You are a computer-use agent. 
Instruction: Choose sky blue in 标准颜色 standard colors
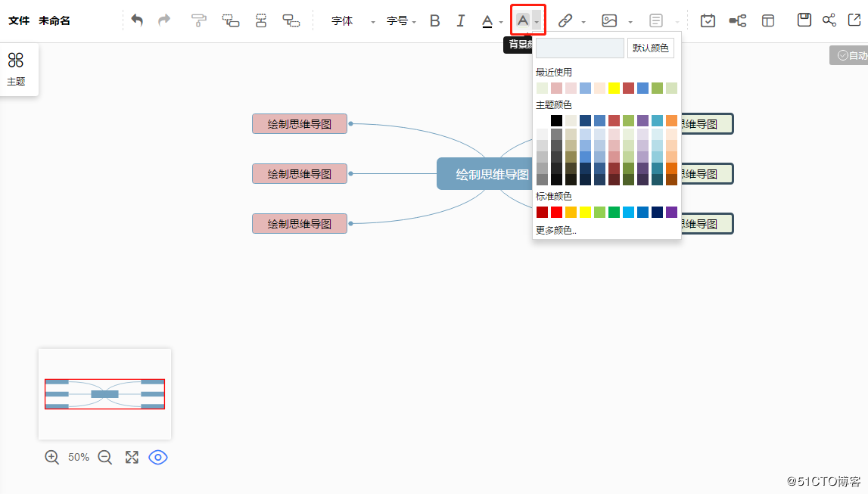coord(628,212)
